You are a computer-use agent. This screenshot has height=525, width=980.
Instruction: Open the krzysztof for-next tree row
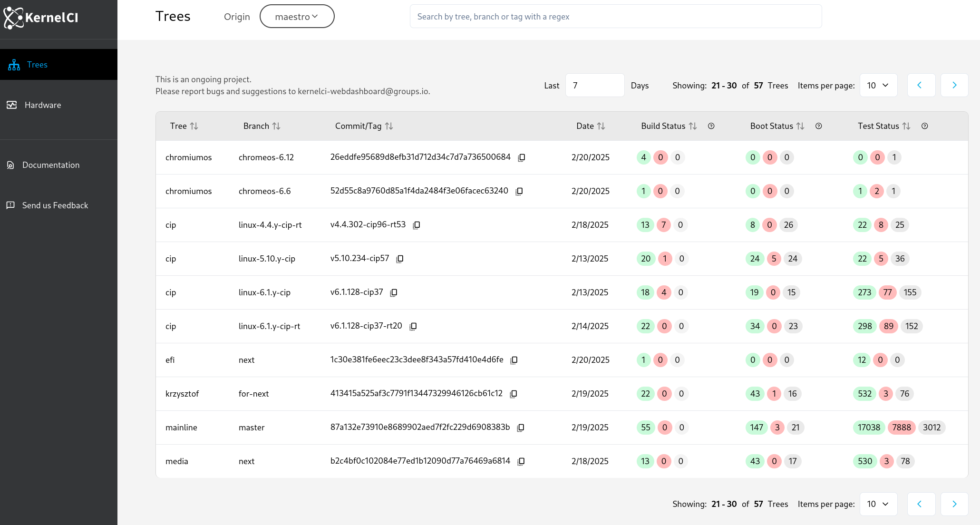pos(182,394)
